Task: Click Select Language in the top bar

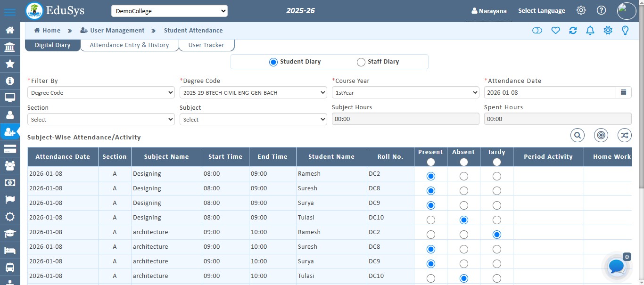Action: (541, 10)
